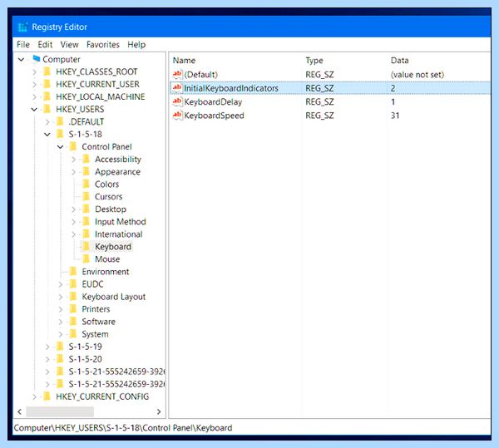Screen dimensions: 499x448
Task: Collapse the Control Panel key
Action: click(x=60, y=147)
